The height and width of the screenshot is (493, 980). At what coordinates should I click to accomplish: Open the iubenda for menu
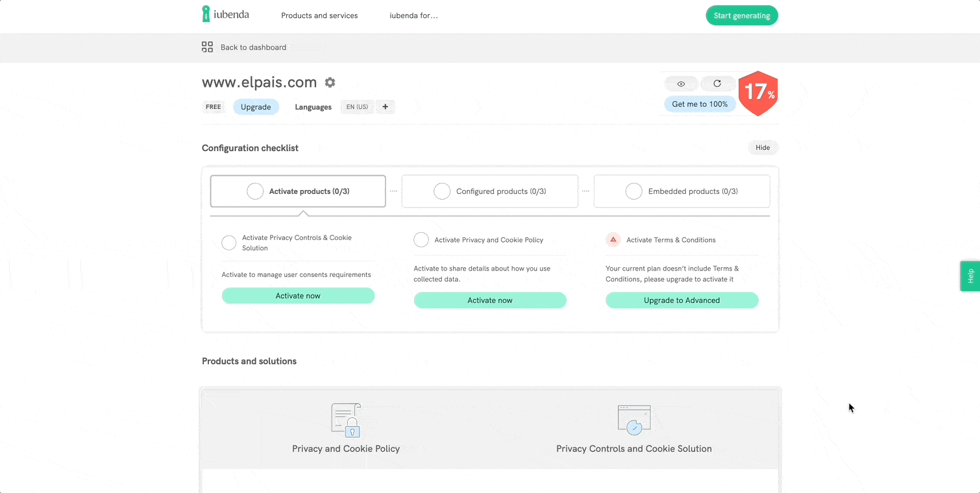(x=413, y=16)
